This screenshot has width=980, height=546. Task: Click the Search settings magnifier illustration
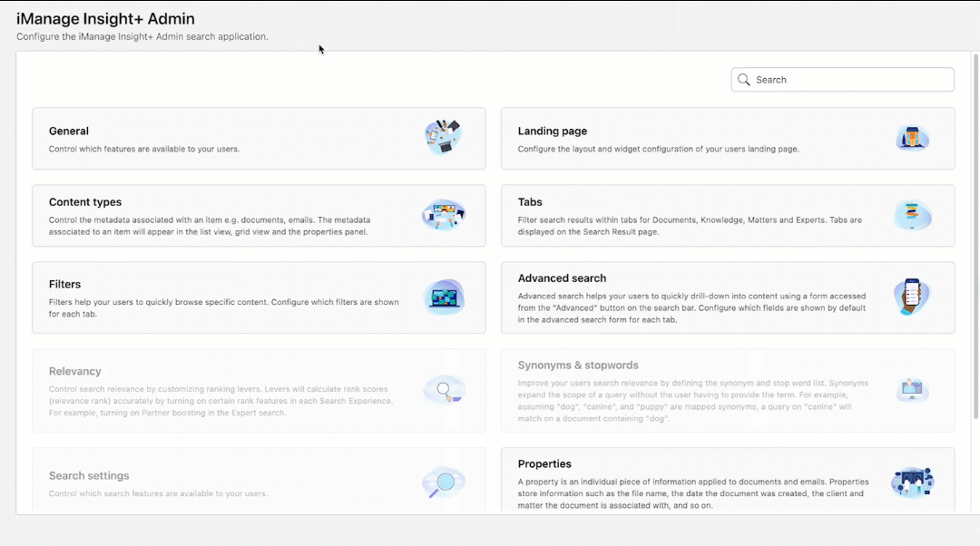pos(443,483)
